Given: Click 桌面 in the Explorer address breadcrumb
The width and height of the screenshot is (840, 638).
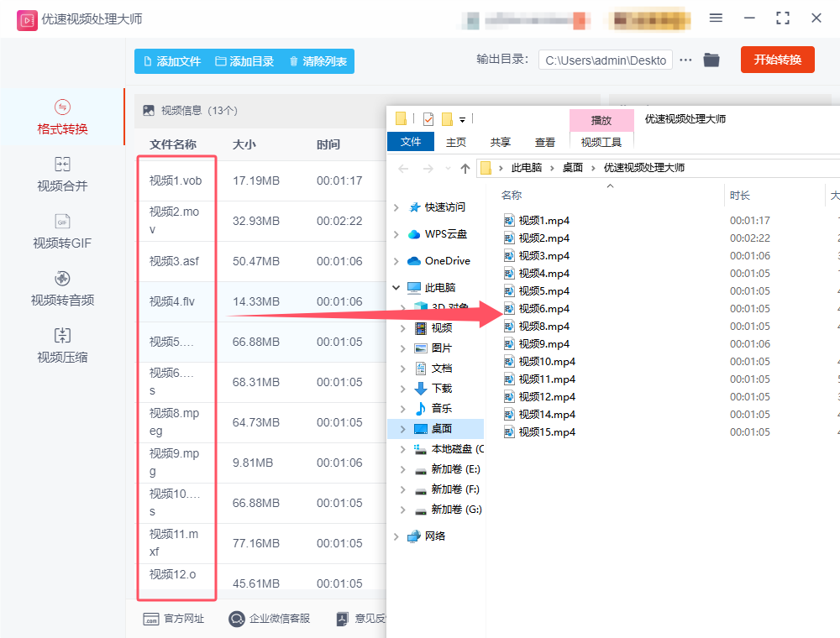Looking at the screenshot, I should pos(572,168).
